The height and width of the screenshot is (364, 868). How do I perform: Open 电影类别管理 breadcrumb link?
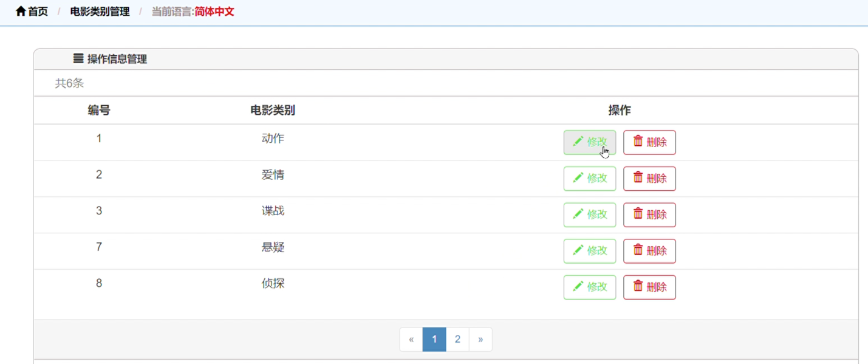(x=100, y=12)
